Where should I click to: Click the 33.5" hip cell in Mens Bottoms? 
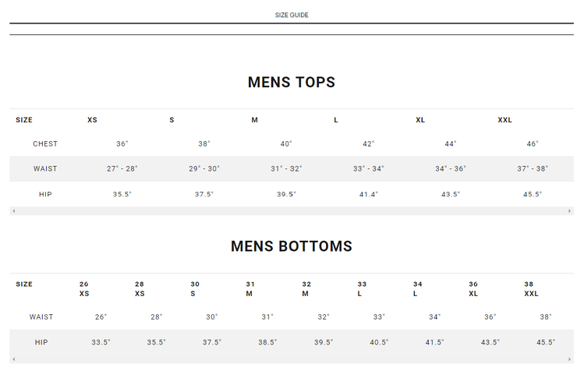tap(101, 343)
